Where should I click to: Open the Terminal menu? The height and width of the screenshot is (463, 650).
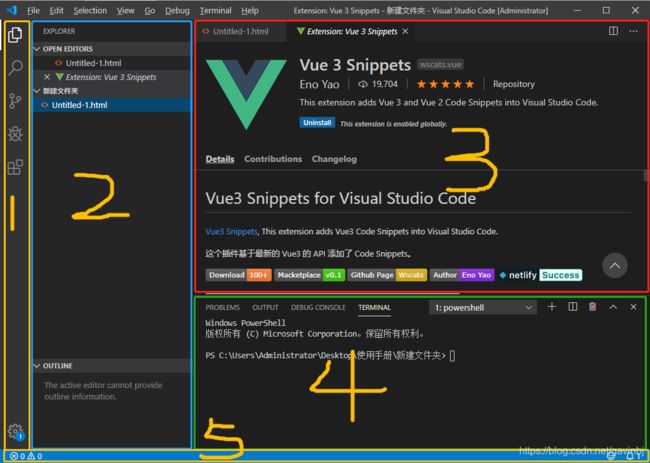tap(216, 11)
